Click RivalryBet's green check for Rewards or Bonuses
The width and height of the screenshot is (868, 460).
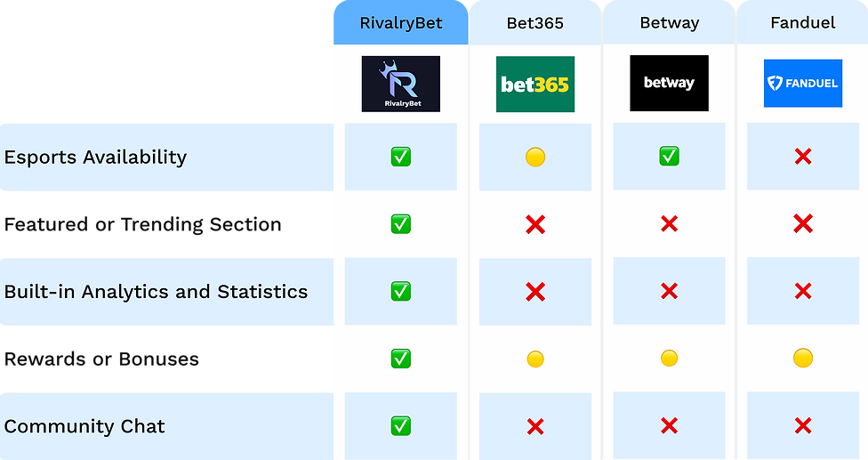point(401,359)
